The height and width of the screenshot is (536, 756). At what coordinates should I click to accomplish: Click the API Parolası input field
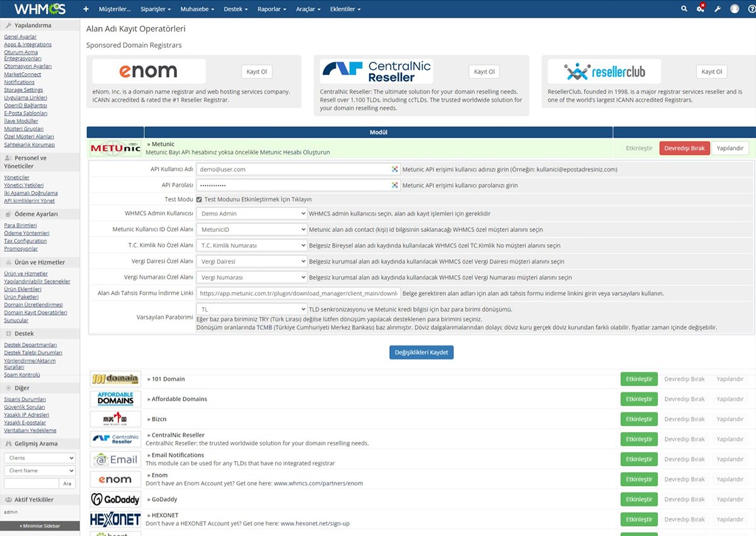[x=298, y=185]
